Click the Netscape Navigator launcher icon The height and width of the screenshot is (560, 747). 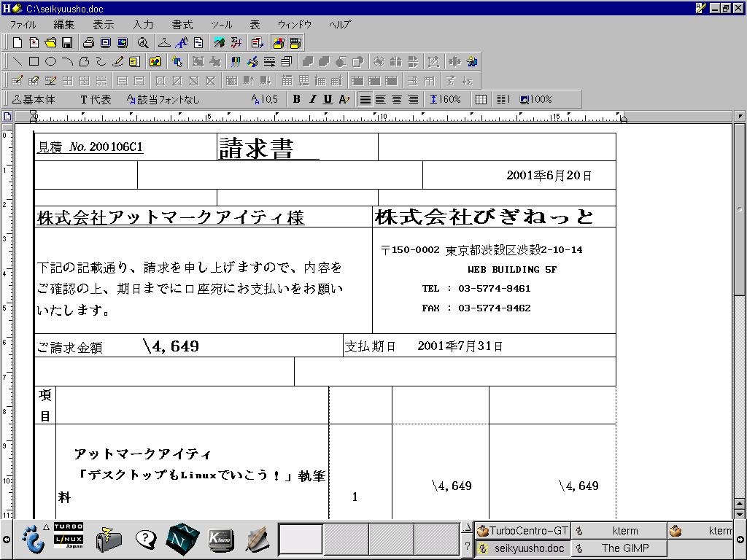pos(182,539)
